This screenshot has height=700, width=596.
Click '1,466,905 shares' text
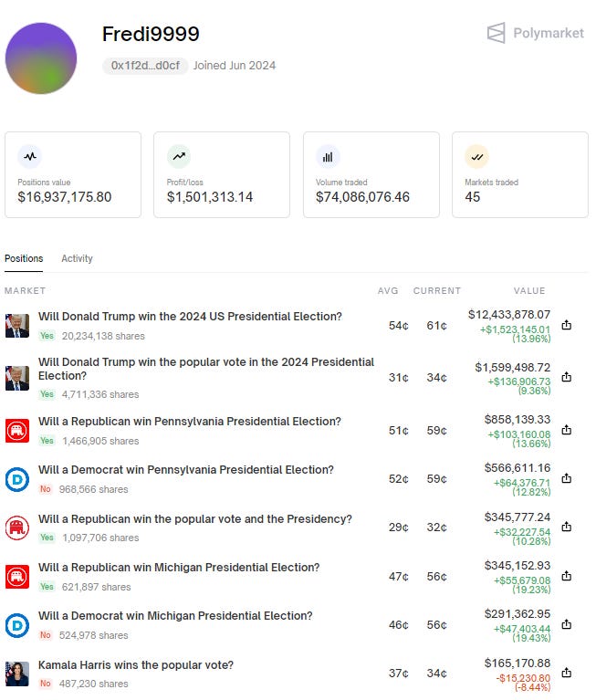pyautogui.click(x=100, y=441)
